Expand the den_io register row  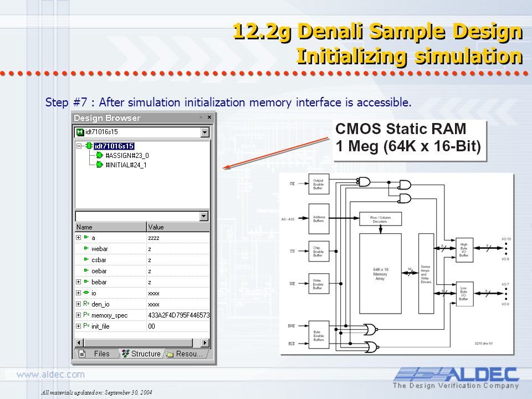(78, 304)
